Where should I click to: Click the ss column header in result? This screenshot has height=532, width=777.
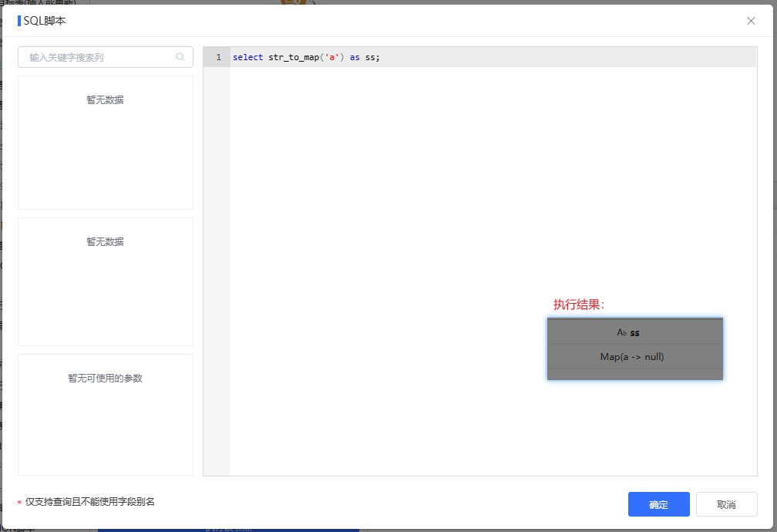tap(635, 332)
